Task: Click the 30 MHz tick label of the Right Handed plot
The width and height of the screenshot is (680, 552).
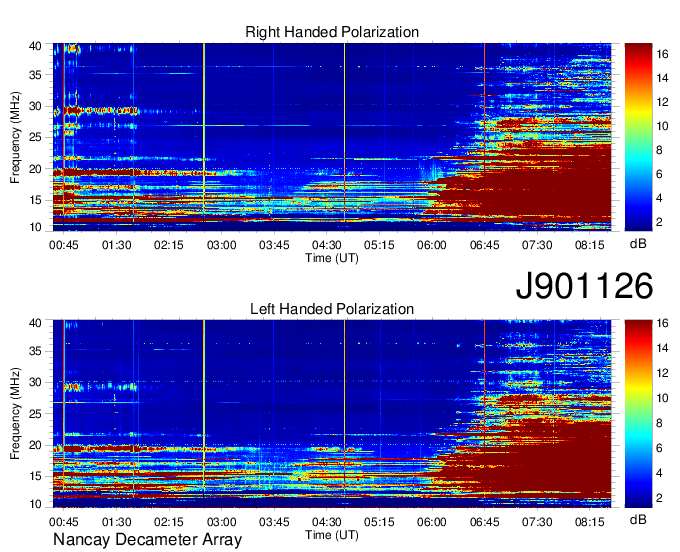Action: click(x=36, y=106)
